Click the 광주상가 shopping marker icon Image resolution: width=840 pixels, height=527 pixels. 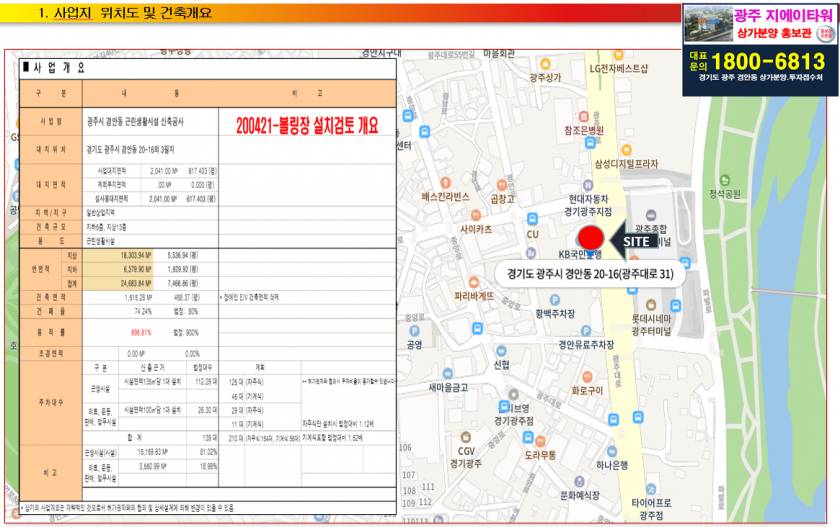[545, 64]
